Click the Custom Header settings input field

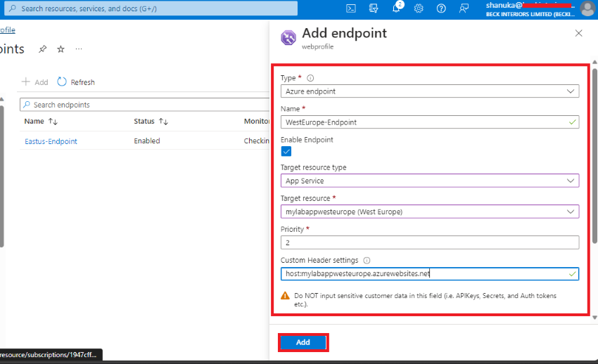[430, 274]
